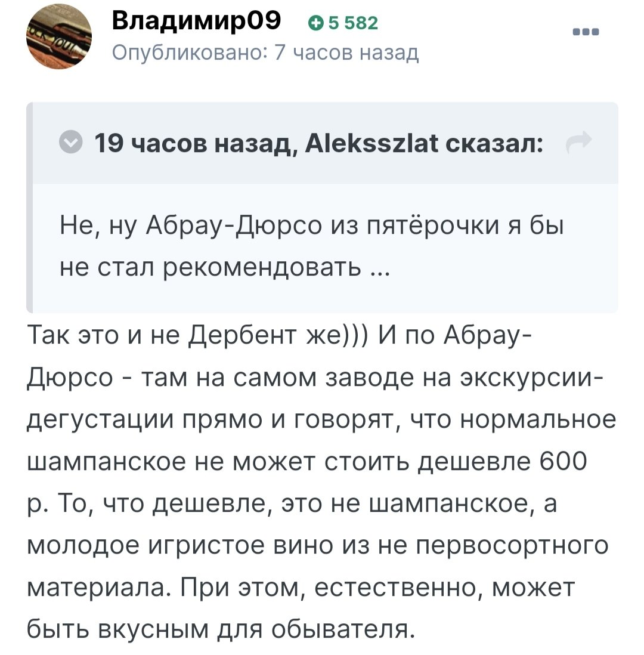Open the Владимир09 username link
The image size is (644, 655).
196,20
